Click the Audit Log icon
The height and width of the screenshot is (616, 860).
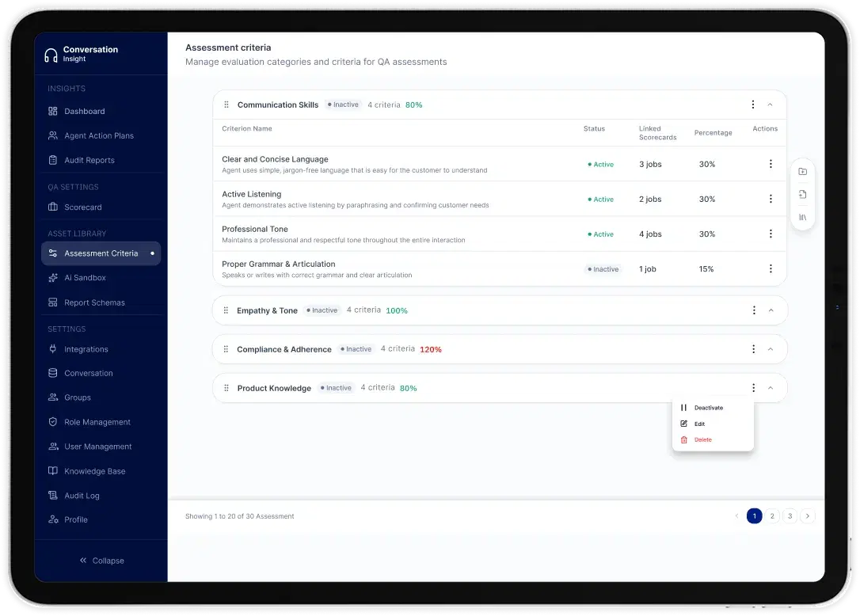pyautogui.click(x=52, y=496)
